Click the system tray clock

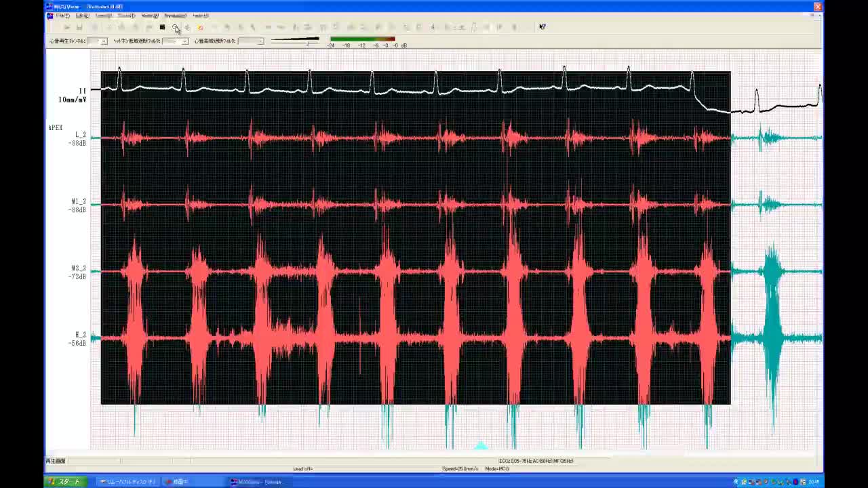[814, 482]
